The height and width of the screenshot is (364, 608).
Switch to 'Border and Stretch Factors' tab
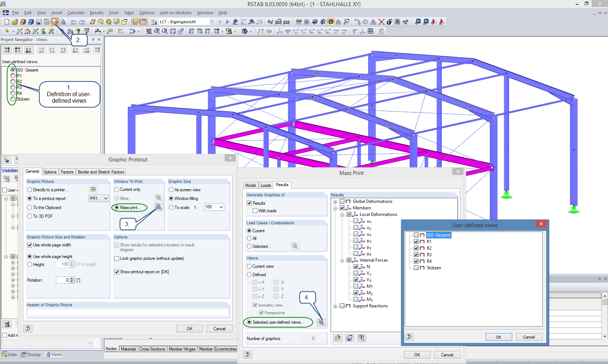click(x=101, y=172)
